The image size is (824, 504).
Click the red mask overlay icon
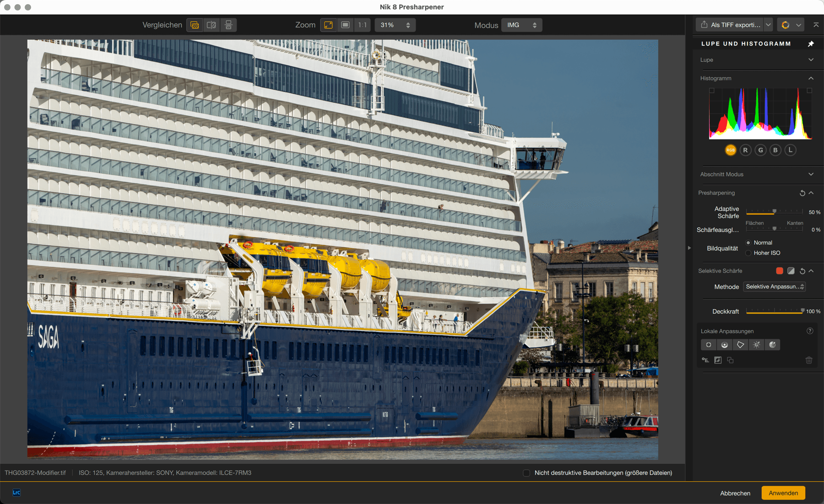coord(779,271)
